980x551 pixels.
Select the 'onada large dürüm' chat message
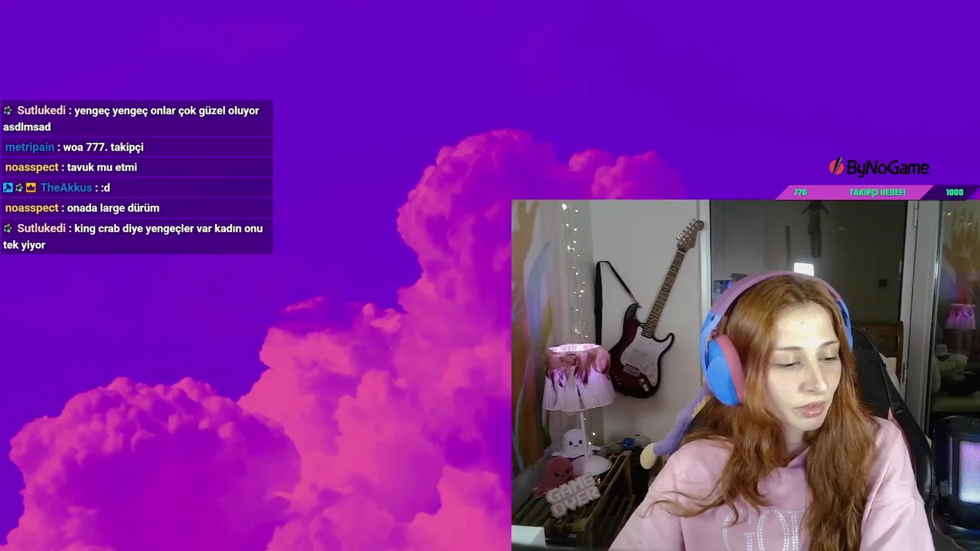(x=113, y=208)
